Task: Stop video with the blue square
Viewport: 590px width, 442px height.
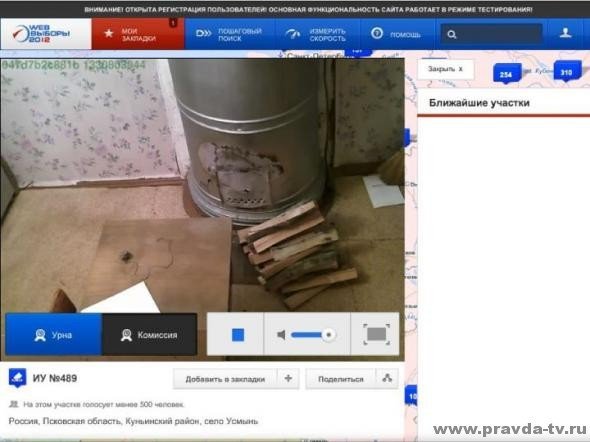Action: [238, 335]
